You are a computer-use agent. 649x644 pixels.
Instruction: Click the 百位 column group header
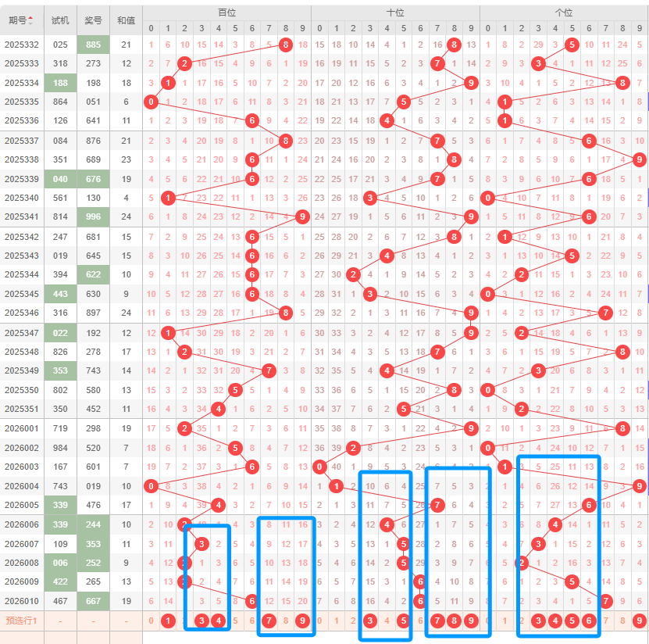[226, 13]
